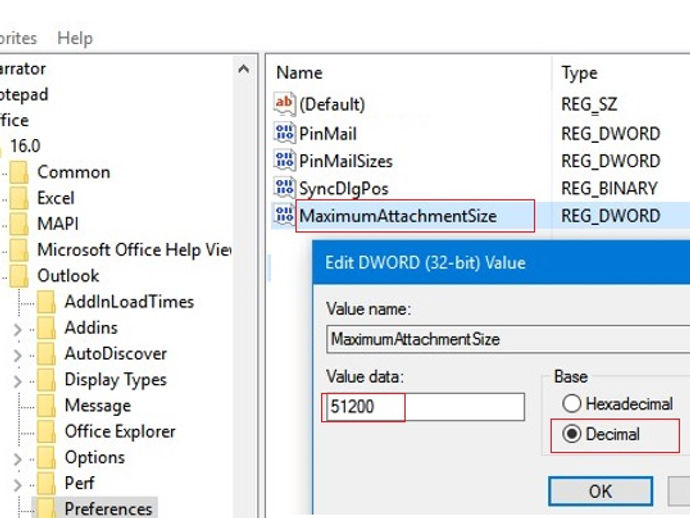Select the Message tree item
The width and height of the screenshot is (690, 518).
[x=98, y=406]
